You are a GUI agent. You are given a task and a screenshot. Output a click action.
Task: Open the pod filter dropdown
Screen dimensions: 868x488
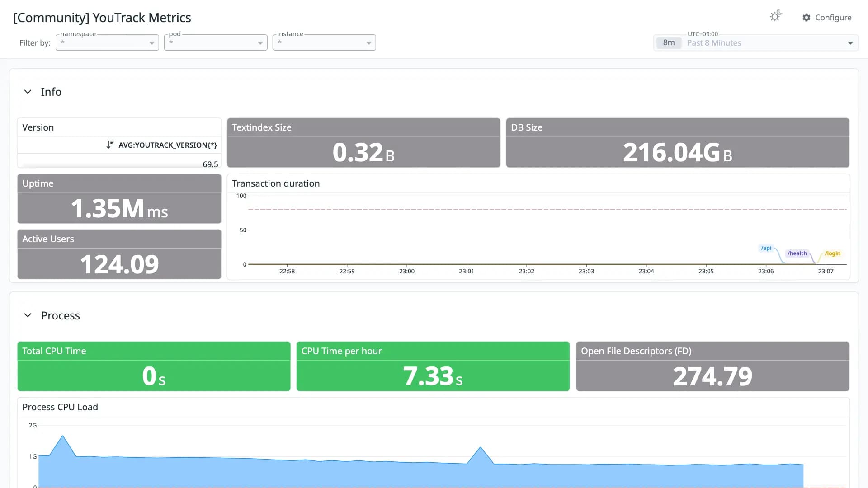pos(216,42)
